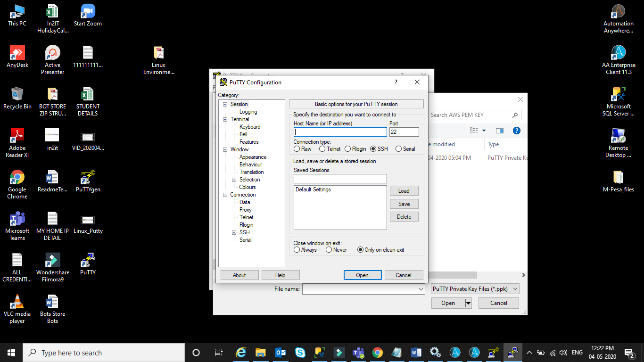Select Colours in the category tree
Image resolution: width=644 pixels, height=362 pixels.
(248, 187)
